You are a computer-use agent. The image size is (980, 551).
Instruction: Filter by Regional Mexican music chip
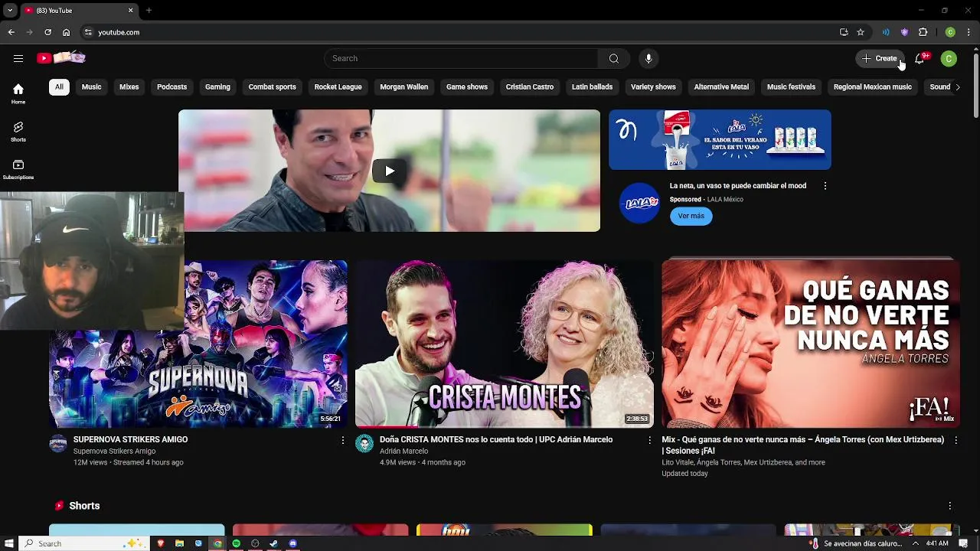(872, 87)
